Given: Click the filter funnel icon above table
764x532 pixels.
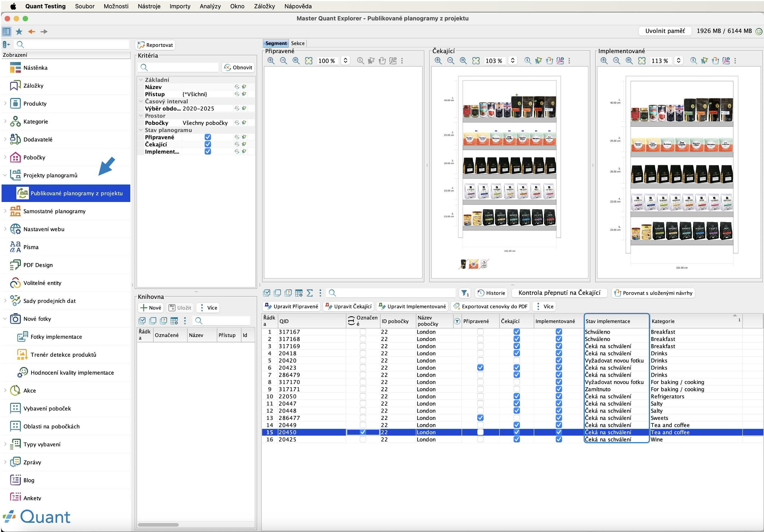Looking at the screenshot, I should point(465,293).
